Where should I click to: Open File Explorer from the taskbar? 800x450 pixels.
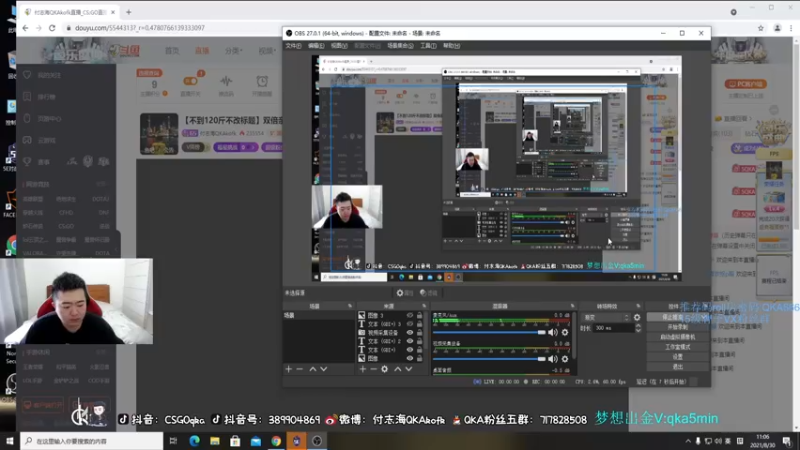(x=215, y=441)
